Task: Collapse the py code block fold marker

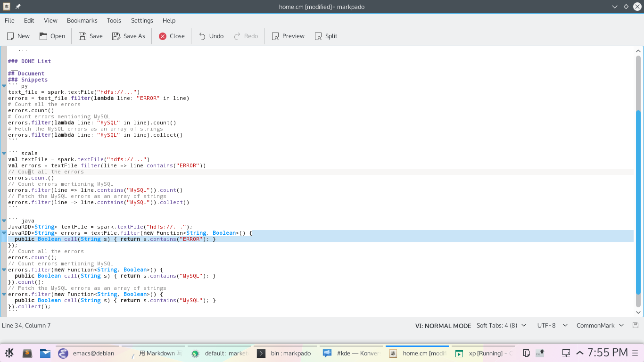Action: (4, 86)
